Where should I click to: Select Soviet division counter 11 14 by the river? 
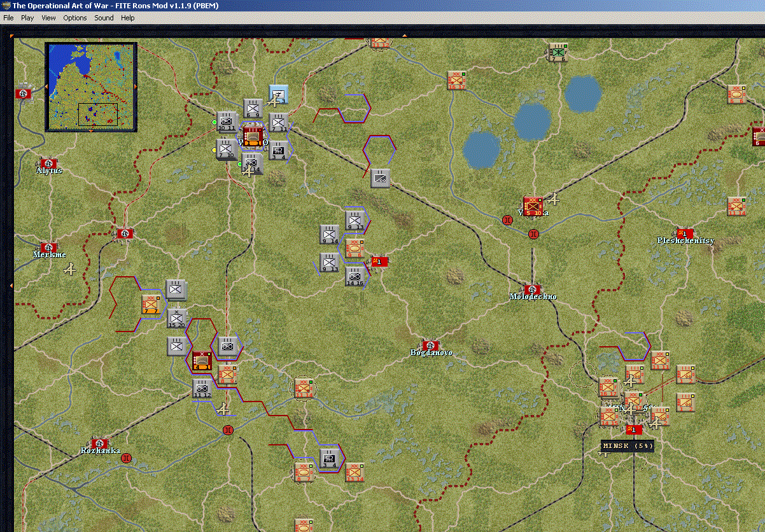[304, 388]
